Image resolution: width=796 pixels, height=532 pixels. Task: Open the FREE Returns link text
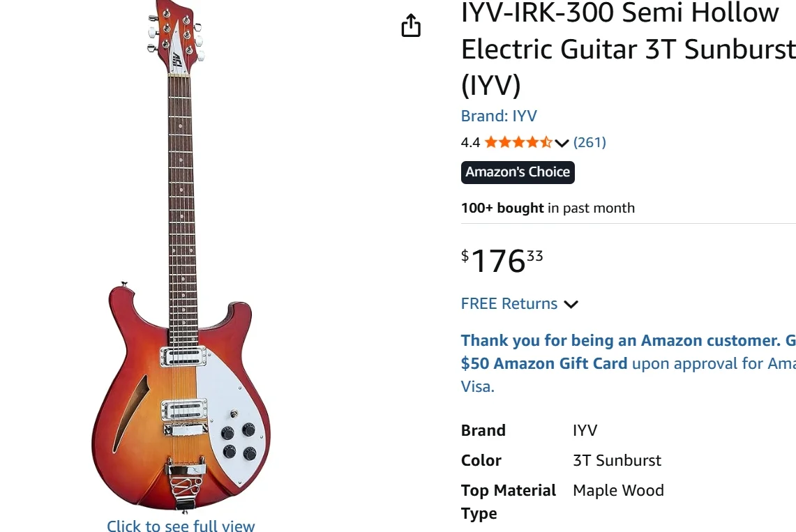[x=509, y=304]
